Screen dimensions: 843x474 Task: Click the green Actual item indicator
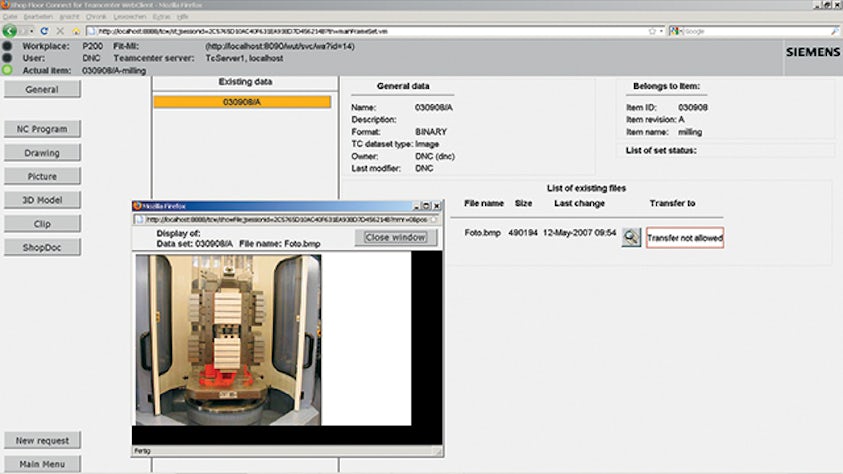pyautogui.click(x=7, y=70)
